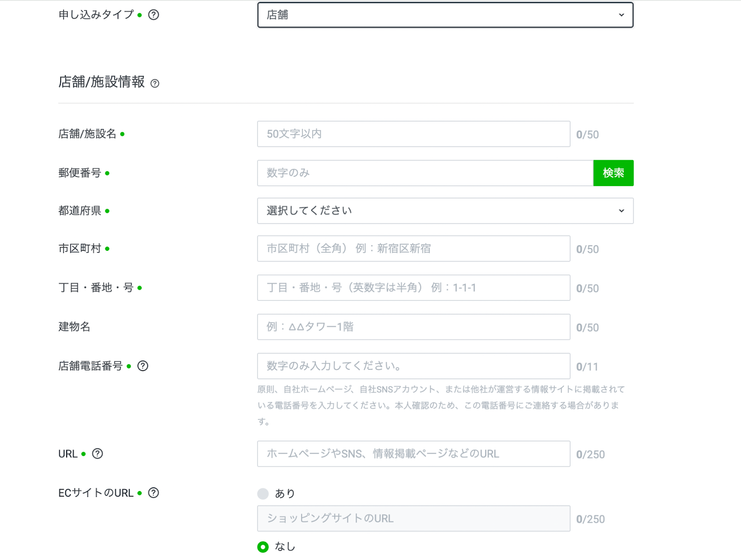Viewport: 741px width, 560px height.
Task: Select the あり radio button
Action: tap(263, 494)
